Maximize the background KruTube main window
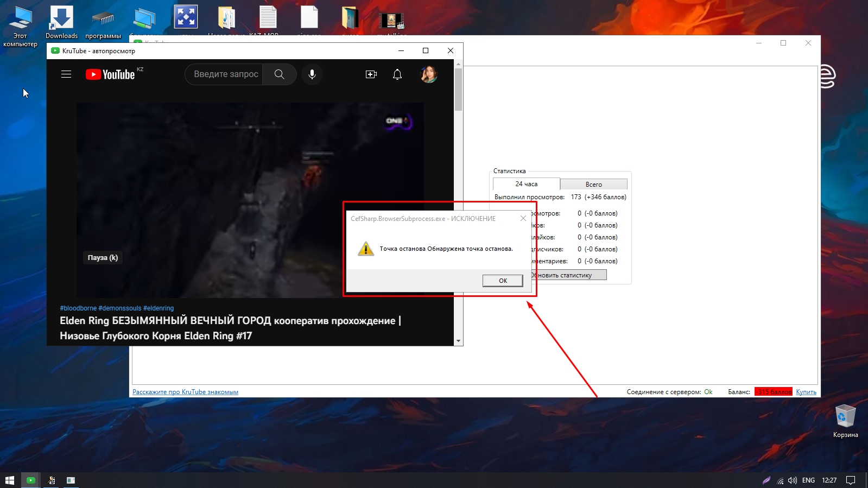This screenshot has height=488, width=868. pyautogui.click(x=783, y=43)
